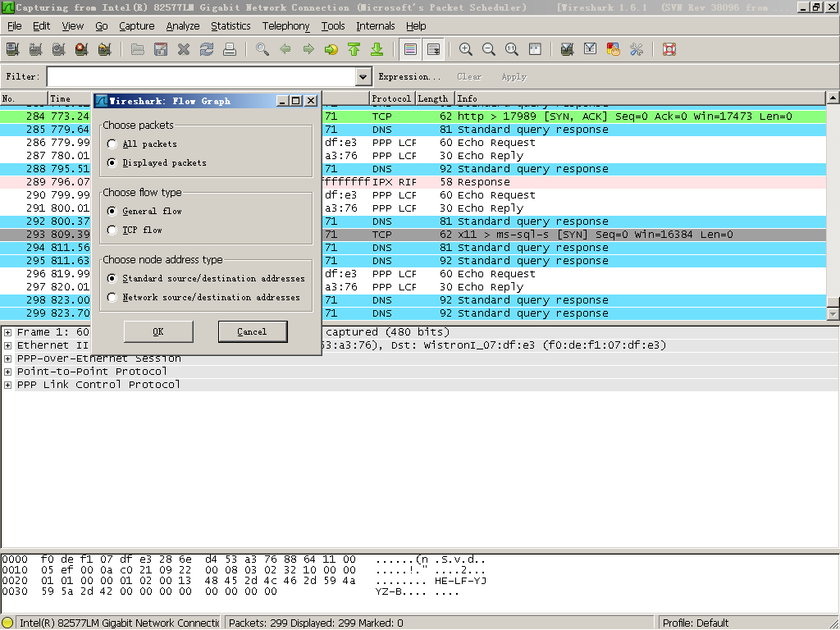Viewport: 840px width, 630px height.
Task: Edit display filters icon
Action: click(591, 49)
